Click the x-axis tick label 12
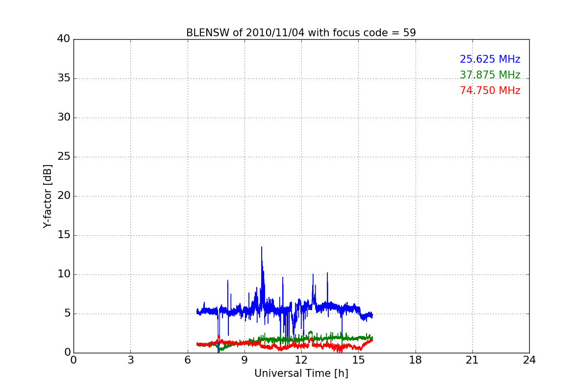This screenshot has height=392, width=588. point(301,360)
